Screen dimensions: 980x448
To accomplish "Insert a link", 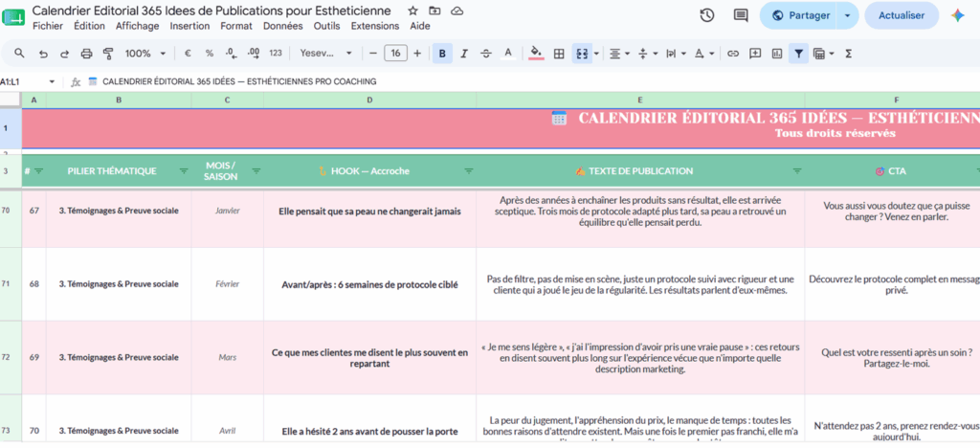I will tap(733, 54).
